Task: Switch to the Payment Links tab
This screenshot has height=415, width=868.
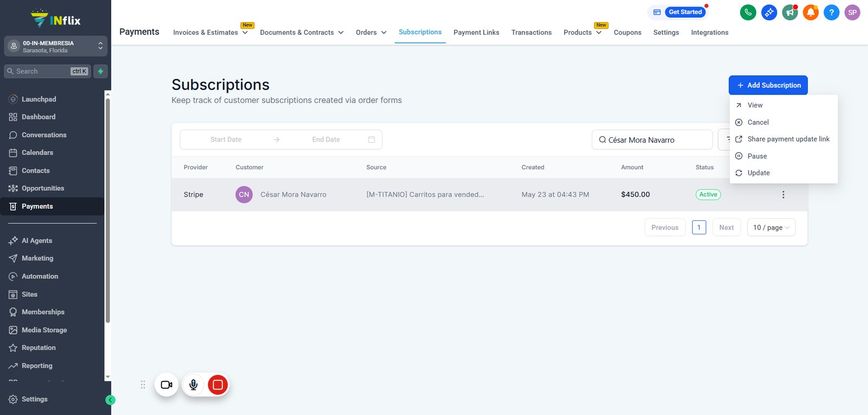Action: [x=476, y=33]
